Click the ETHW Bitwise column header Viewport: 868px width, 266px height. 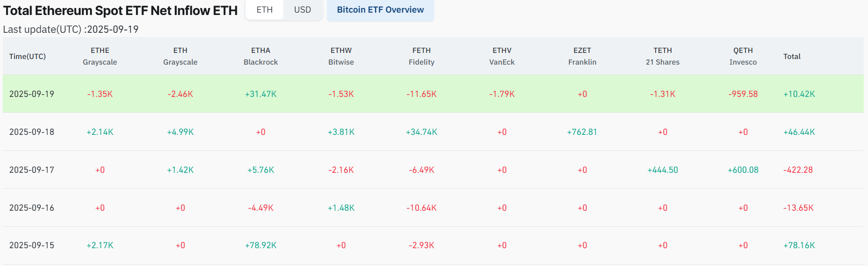click(341, 56)
